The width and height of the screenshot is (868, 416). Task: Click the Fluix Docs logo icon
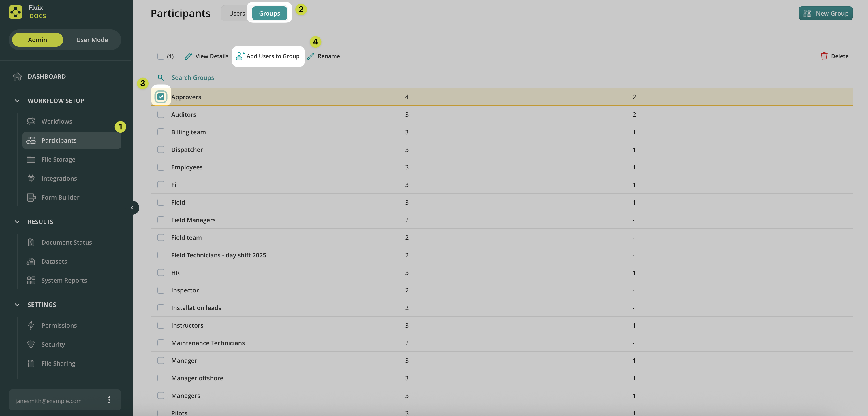pos(16,12)
